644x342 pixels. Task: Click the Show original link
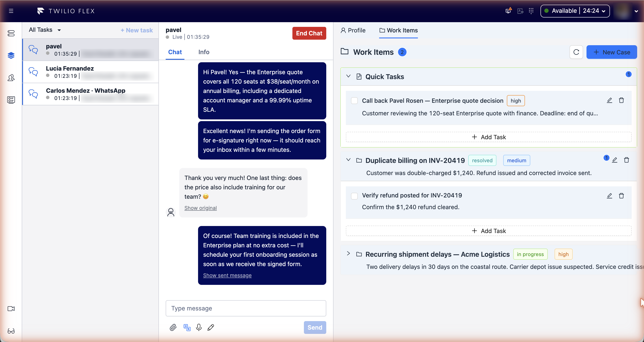click(x=200, y=208)
